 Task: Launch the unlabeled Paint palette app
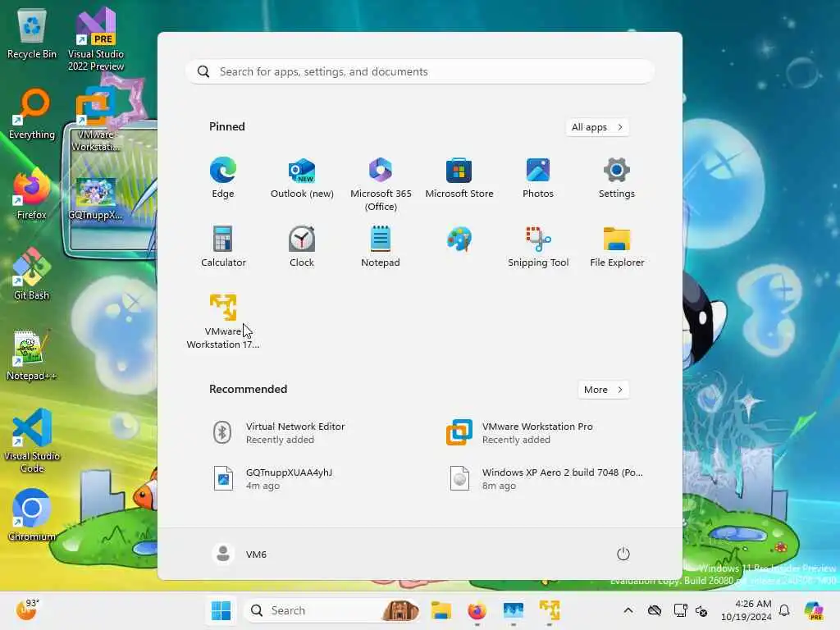coord(459,240)
